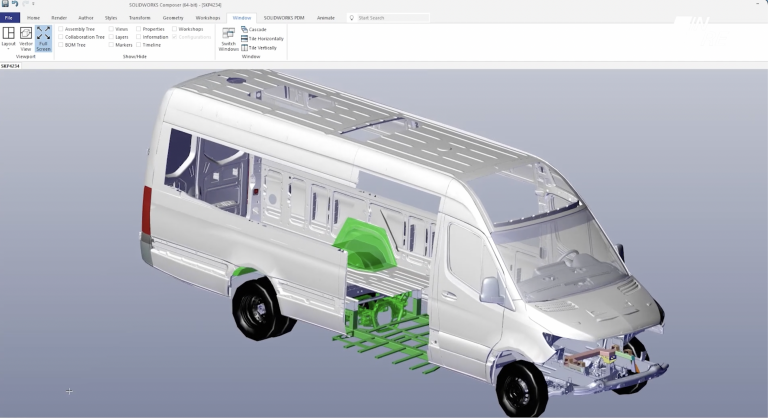Enable the Timeline checkbox
This screenshot has width=768, height=418.
[139, 45]
